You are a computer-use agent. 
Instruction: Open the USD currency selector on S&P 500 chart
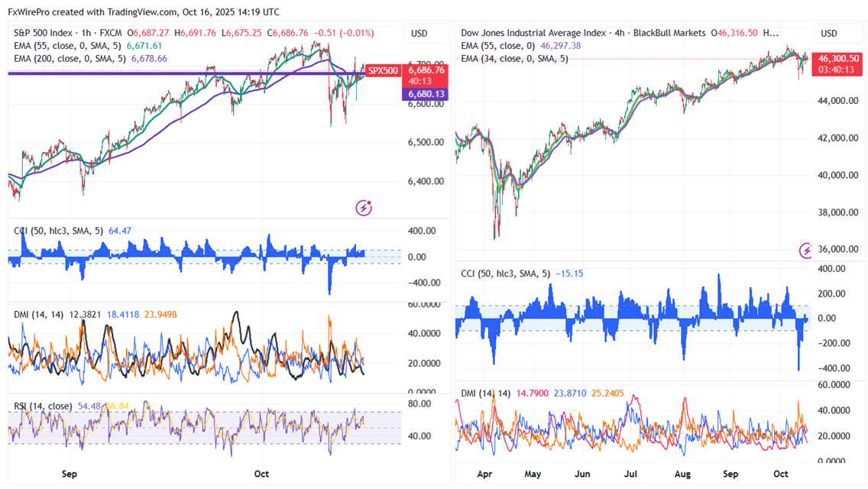426,33
